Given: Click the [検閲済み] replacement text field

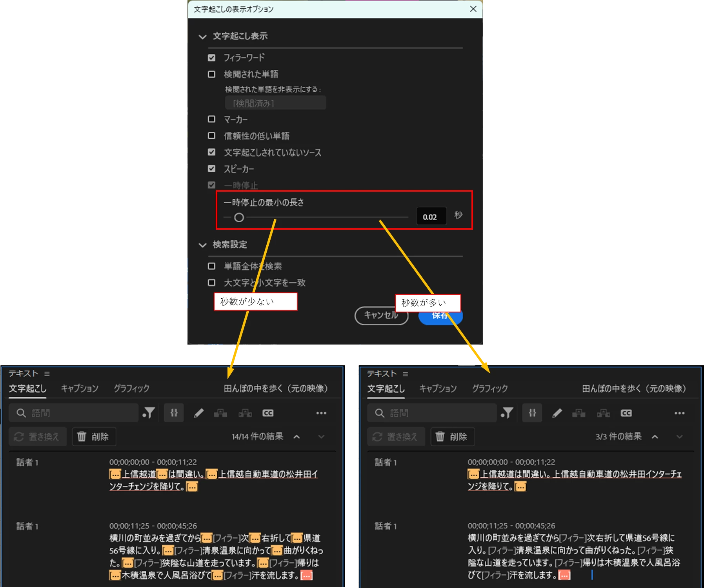Looking at the screenshot, I should coord(275,103).
